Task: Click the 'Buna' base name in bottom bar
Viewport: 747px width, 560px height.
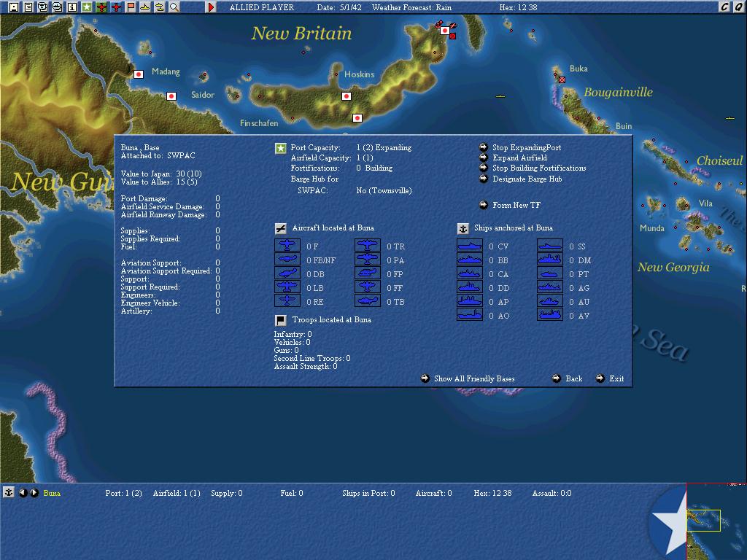Action: (x=52, y=493)
